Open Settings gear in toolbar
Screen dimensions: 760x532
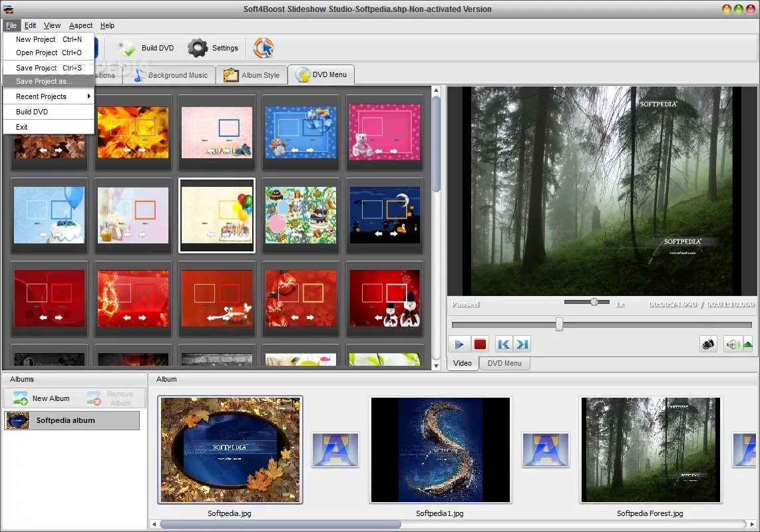coord(198,48)
